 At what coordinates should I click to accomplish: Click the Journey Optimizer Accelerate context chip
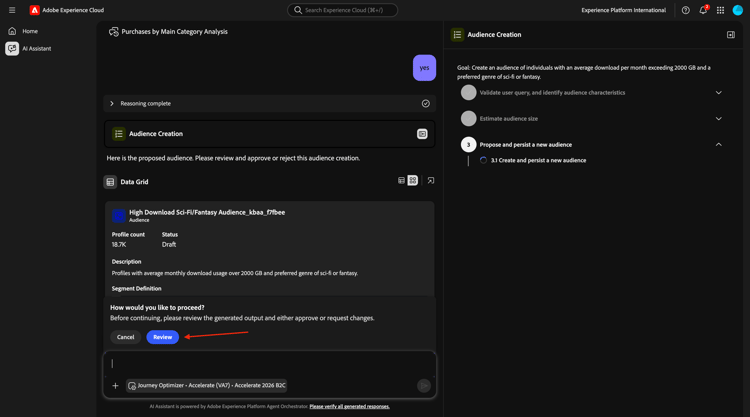[x=207, y=385]
